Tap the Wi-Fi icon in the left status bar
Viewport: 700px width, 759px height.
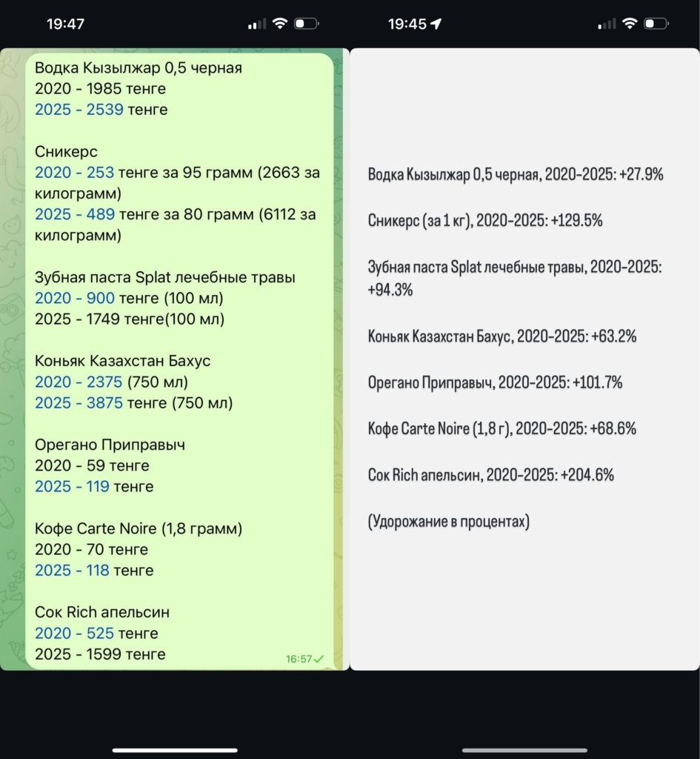pos(279,24)
